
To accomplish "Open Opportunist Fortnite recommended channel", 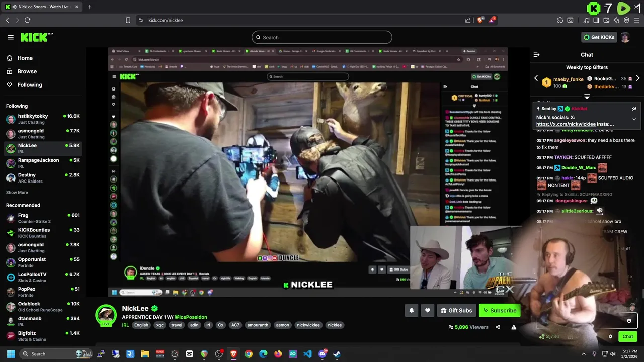I will tap(43, 262).
